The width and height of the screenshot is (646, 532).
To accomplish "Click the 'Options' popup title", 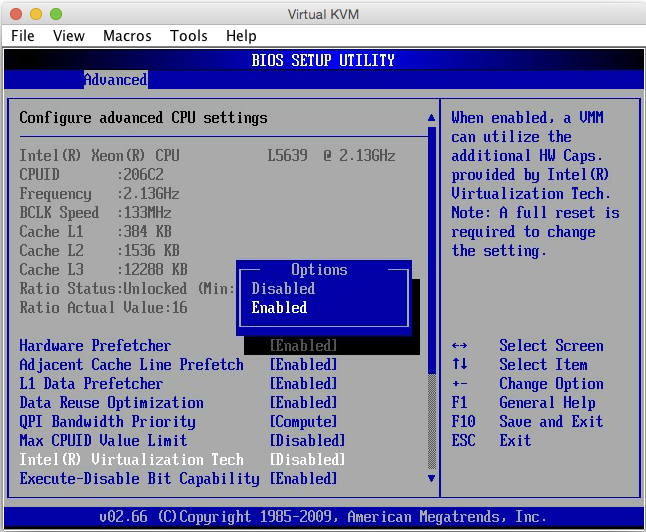I will 319,270.
